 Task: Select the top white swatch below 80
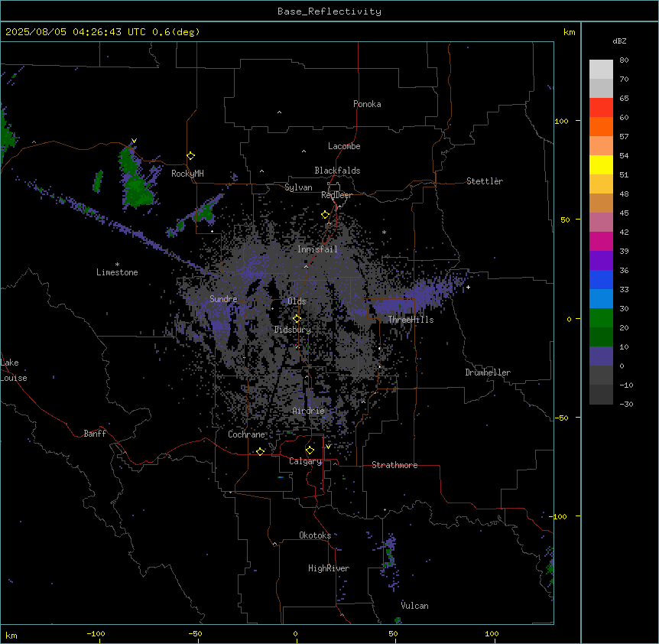[x=601, y=70]
